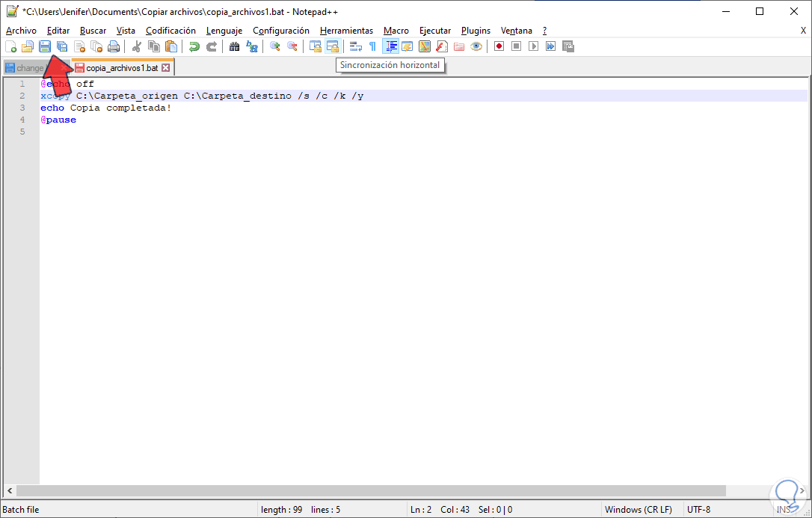Print the document using the printer icon
The image size is (812, 518).
click(x=114, y=46)
